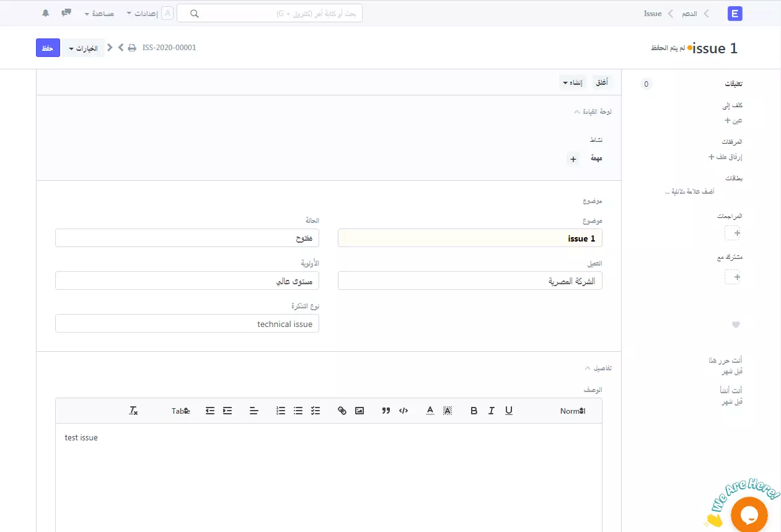This screenshot has width=781, height=532.
Task: Click the تعليقات comments count
Action: (646, 84)
